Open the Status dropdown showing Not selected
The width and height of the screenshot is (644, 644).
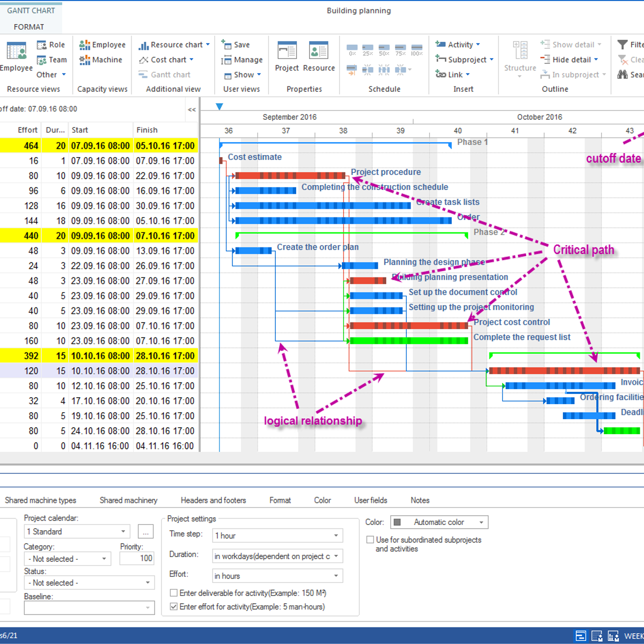pyautogui.click(x=148, y=582)
